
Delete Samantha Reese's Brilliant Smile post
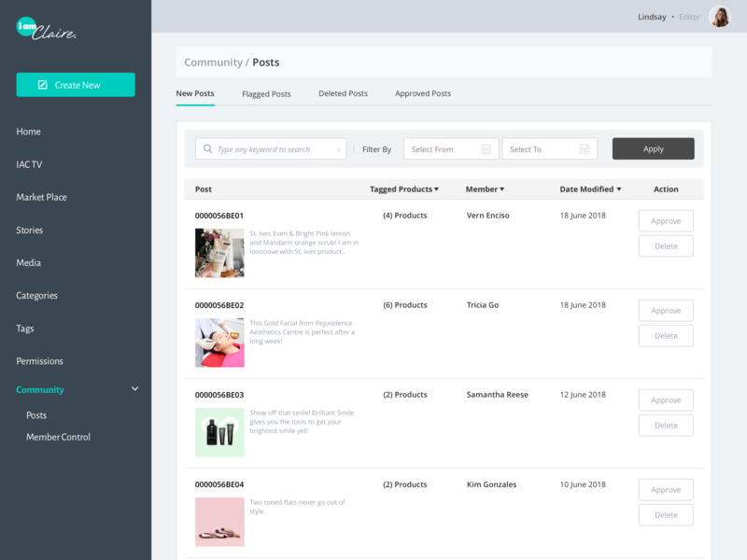(666, 425)
